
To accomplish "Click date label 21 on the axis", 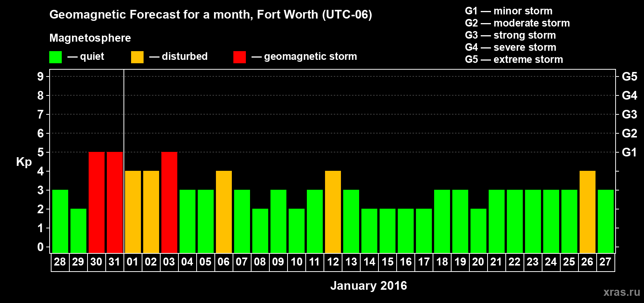I will 496,262.
